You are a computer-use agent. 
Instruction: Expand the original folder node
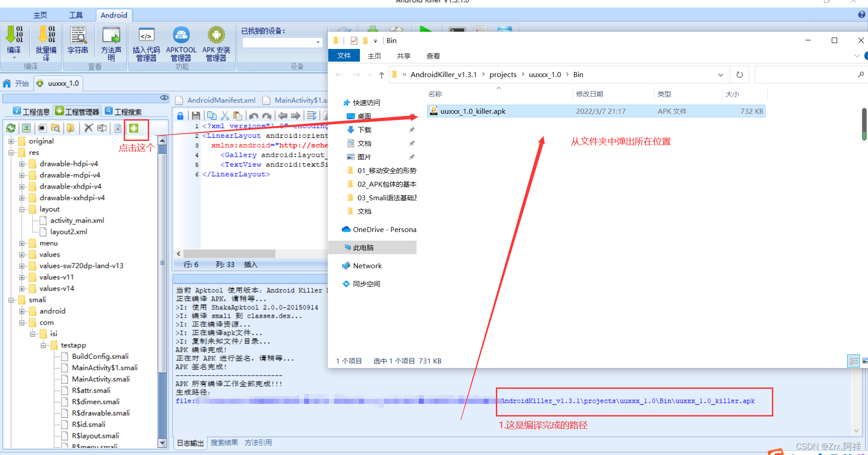pos(11,141)
